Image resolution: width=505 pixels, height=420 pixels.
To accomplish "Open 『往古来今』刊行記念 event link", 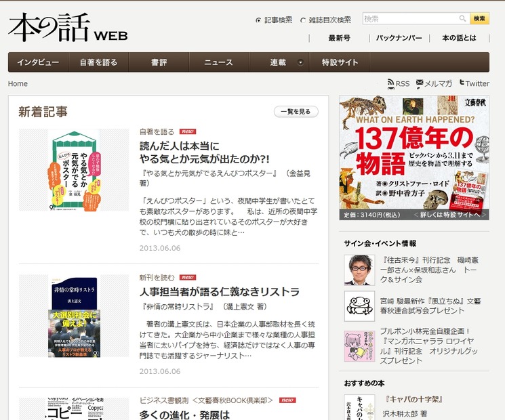I will (x=428, y=270).
